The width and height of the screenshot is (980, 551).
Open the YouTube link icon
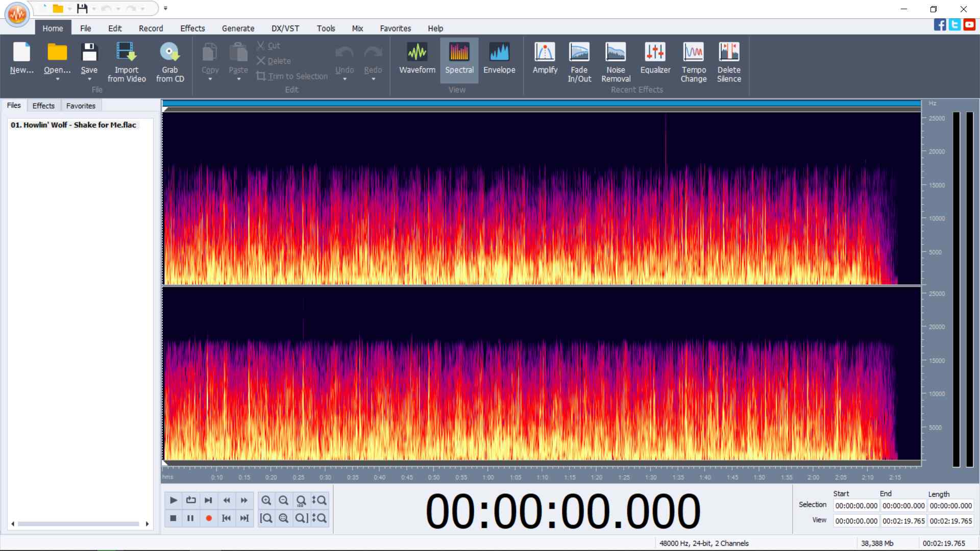tap(969, 24)
